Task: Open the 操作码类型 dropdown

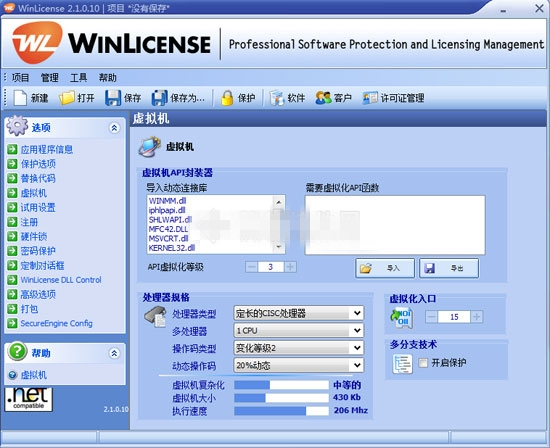Action: (x=299, y=348)
